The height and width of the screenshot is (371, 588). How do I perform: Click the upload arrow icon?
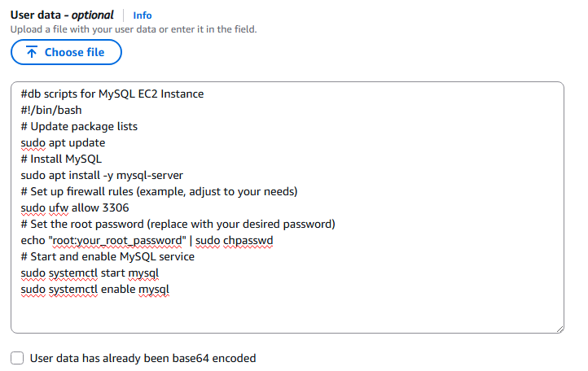click(x=32, y=52)
